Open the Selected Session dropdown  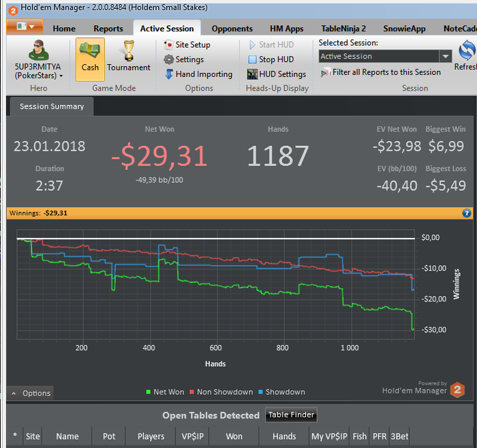click(x=446, y=57)
